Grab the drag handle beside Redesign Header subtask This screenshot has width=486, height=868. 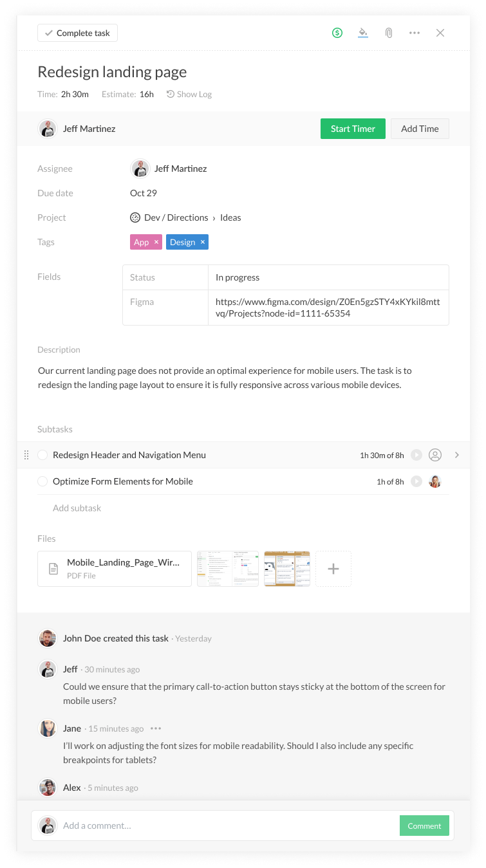(x=26, y=455)
